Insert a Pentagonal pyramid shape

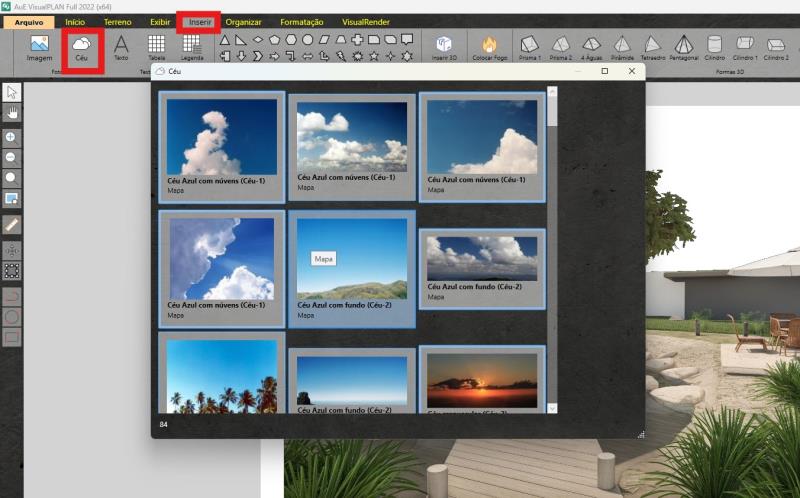tap(684, 48)
